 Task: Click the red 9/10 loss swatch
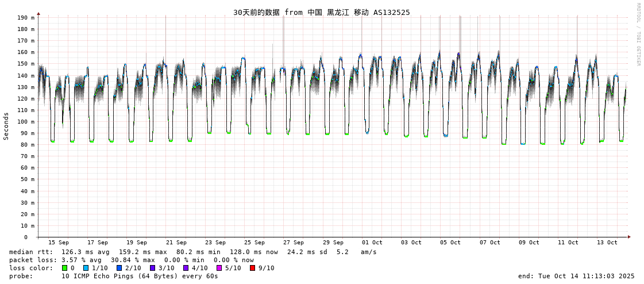point(252,268)
